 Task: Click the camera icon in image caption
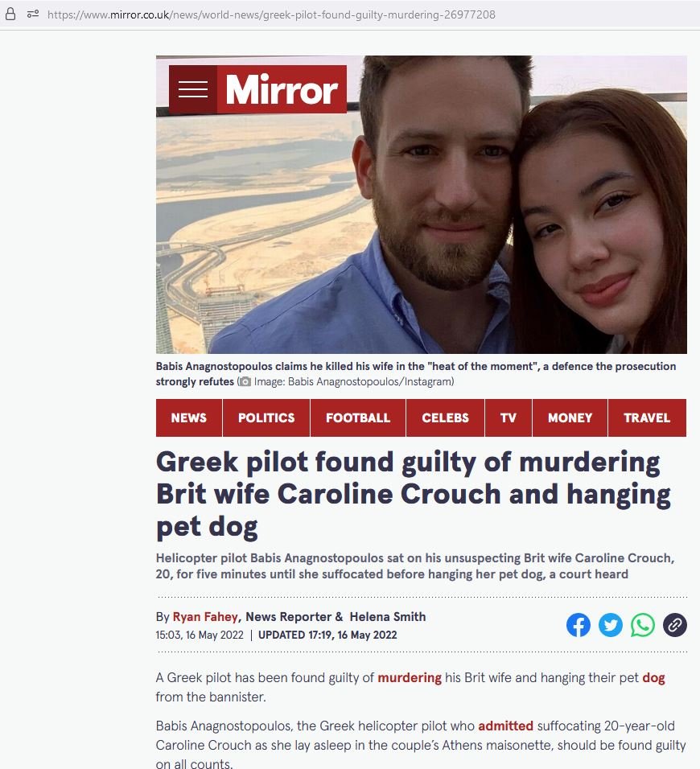tap(245, 381)
